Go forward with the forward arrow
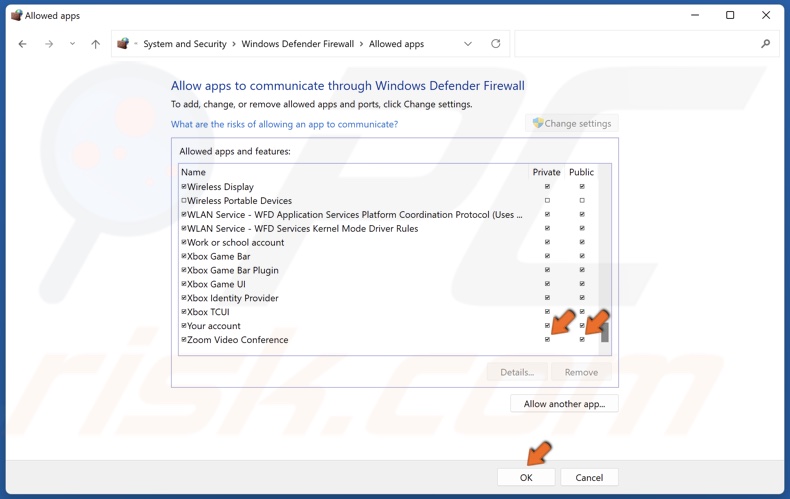This screenshot has width=790, height=499. [x=49, y=44]
